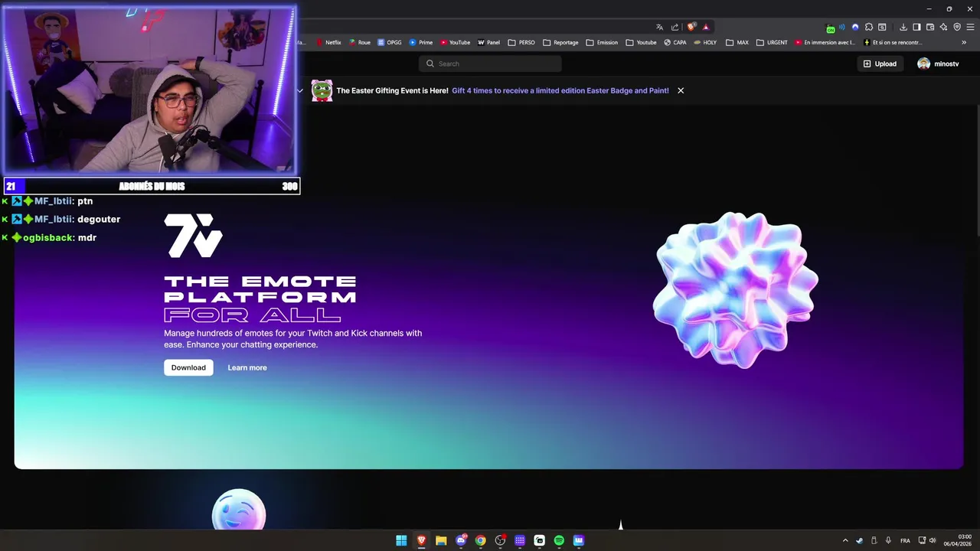Click the Easter Pepe emote icon
Screen dimensions: 980x551
(322, 90)
